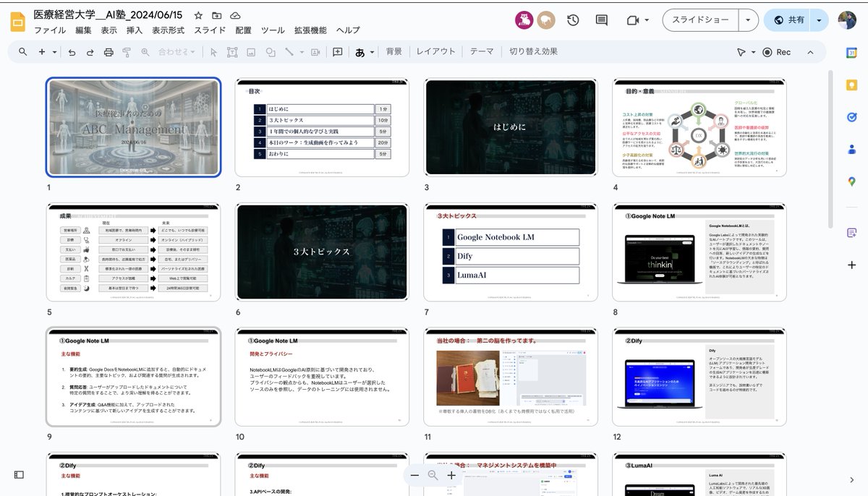The height and width of the screenshot is (496, 868).
Task: Open the 共有 options dropdown arrow
Action: click(x=819, y=20)
